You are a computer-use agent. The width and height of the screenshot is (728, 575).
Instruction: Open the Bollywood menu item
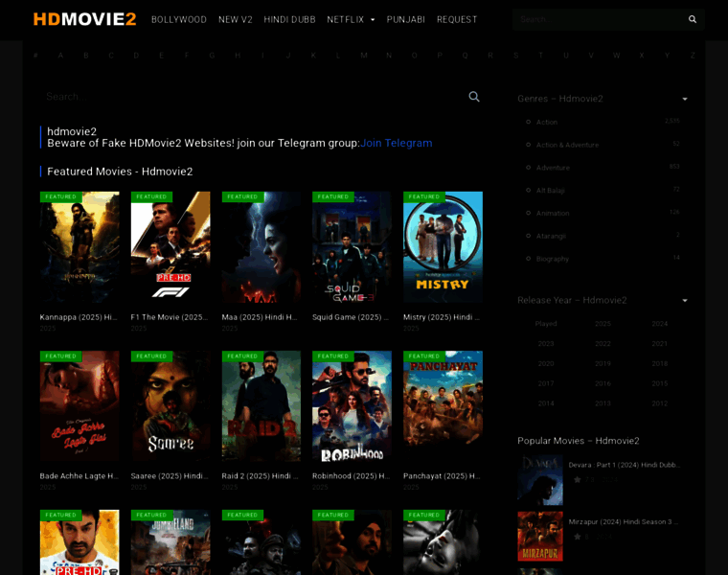[179, 19]
